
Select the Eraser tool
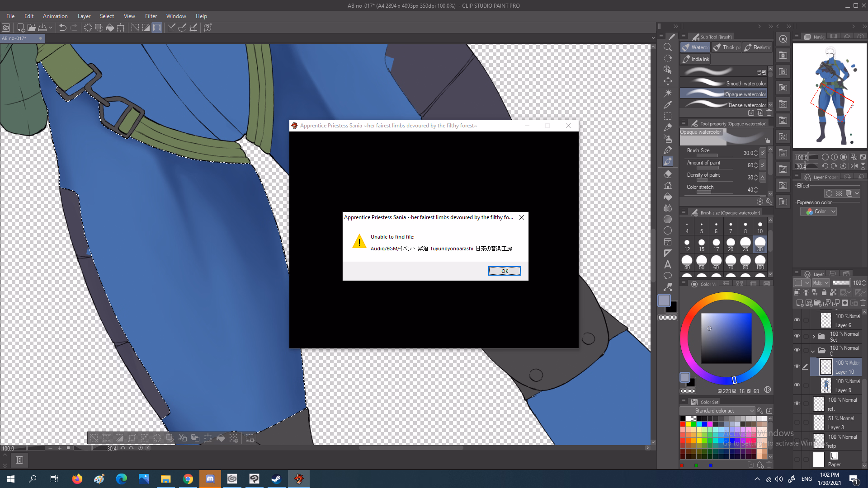click(668, 174)
